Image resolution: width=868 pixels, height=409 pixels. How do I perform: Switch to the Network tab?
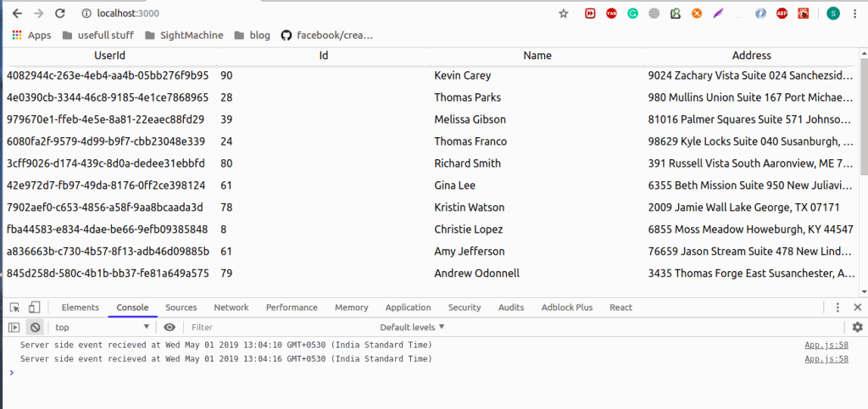click(x=231, y=307)
